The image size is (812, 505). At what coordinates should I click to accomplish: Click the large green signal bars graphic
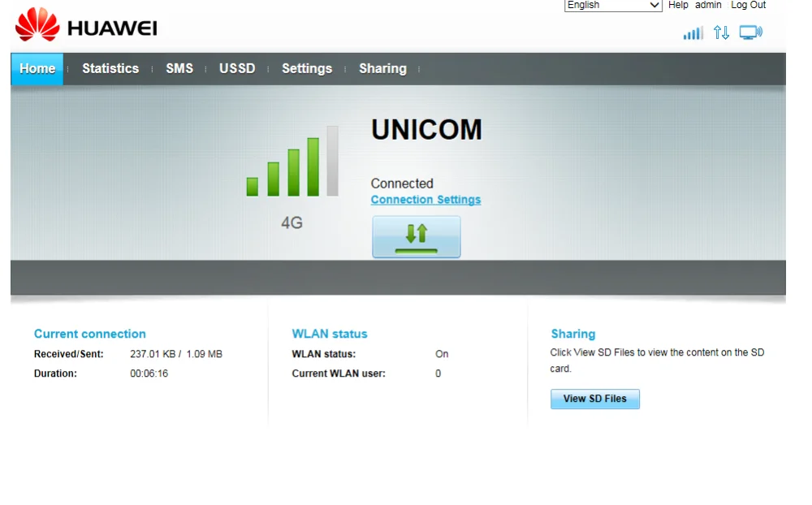[292, 161]
